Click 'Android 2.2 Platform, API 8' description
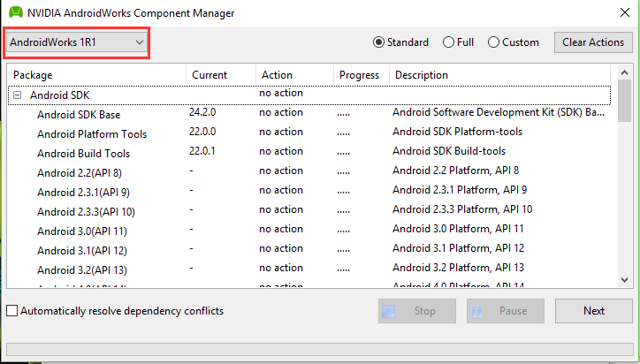The height and width of the screenshot is (364, 640). pyautogui.click(x=455, y=171)
